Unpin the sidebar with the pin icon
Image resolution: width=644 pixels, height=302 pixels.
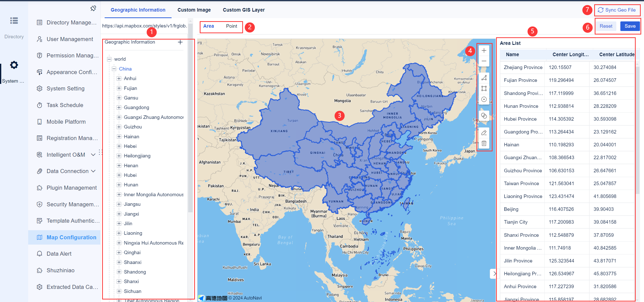tap(93, 8)
